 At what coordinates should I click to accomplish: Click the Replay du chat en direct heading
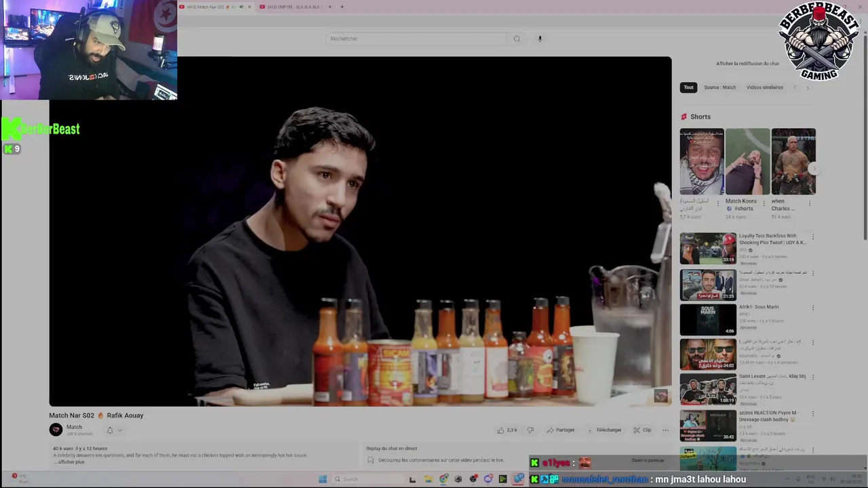pyautogui.click(x=391, y=449)
